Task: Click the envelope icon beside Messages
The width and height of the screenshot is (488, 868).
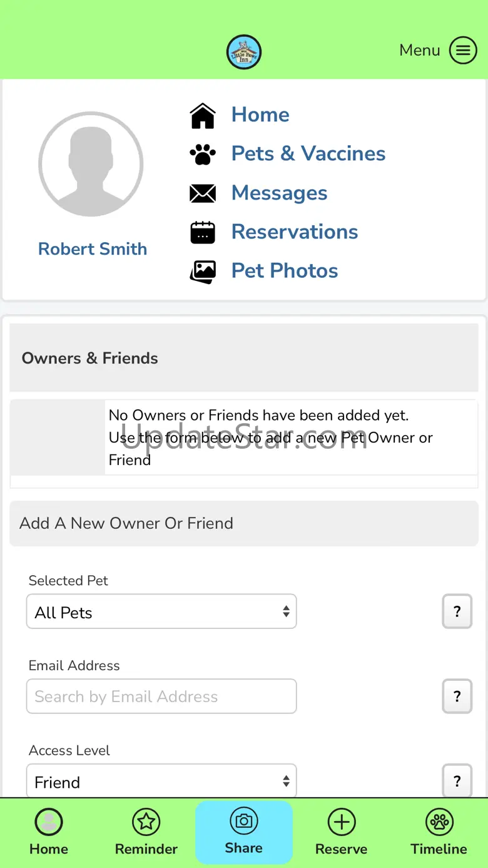Action: point(203,193)
